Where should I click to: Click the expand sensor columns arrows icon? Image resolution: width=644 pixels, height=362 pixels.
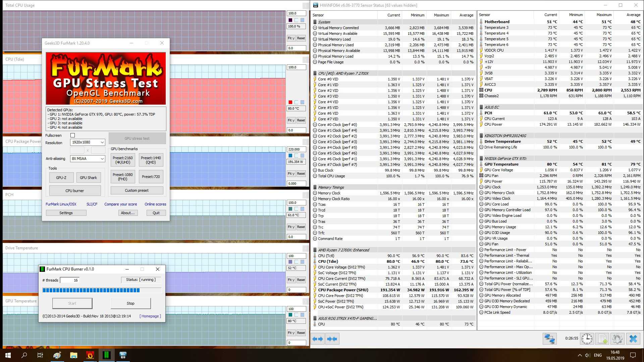click(317, 339)
